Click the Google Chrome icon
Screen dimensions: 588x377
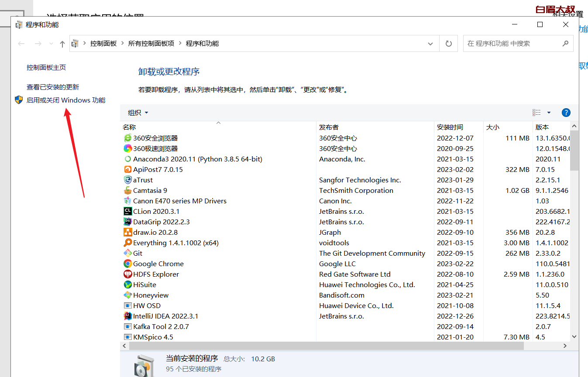tap(127, 264)
